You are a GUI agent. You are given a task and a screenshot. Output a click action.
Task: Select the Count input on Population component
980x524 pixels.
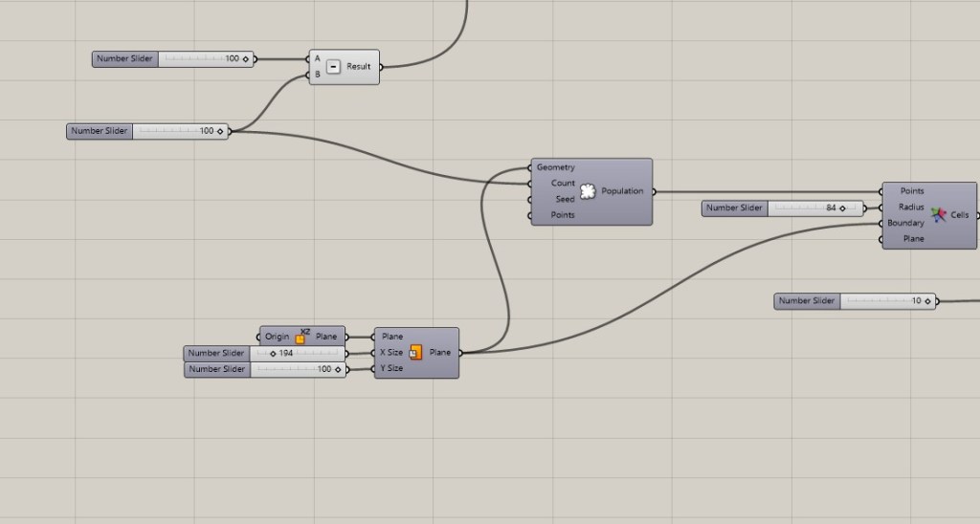coord(563,183)
